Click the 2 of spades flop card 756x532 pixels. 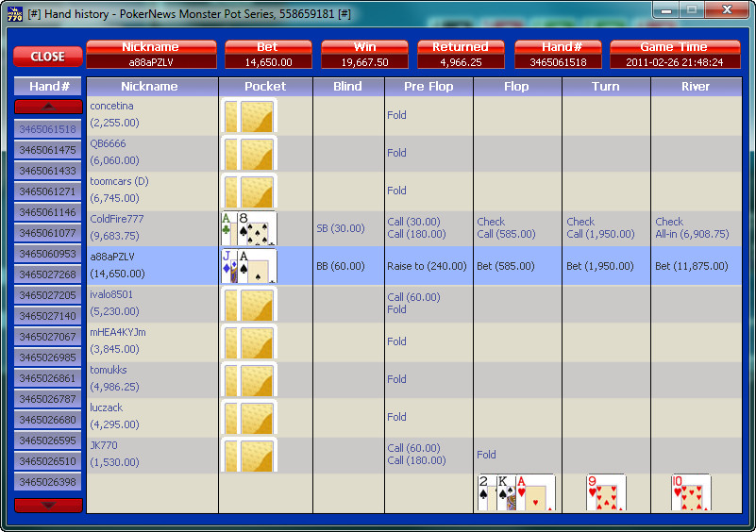pyautogui.click(x=485, y=492)
